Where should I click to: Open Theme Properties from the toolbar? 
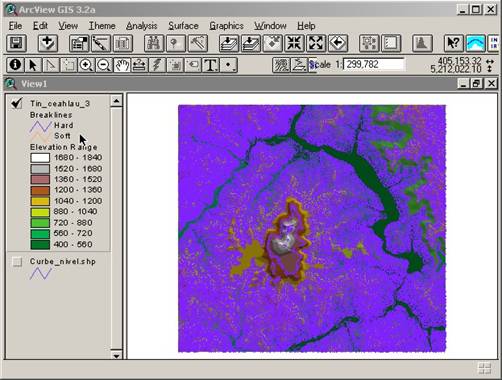pos(79,43)
